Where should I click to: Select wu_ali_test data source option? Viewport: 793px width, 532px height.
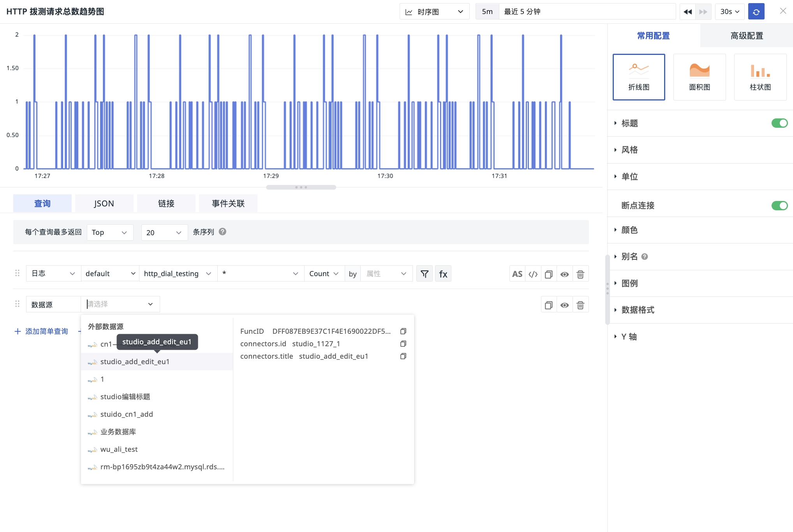coord(157,449)
